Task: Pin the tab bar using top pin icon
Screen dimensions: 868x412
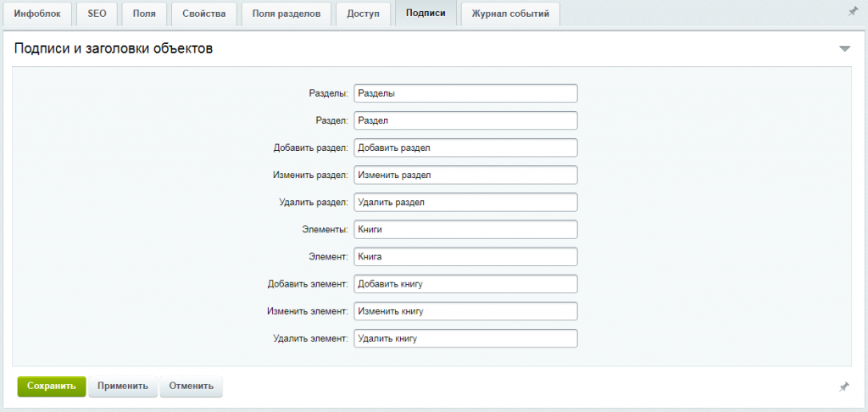Action: (853, 12)
